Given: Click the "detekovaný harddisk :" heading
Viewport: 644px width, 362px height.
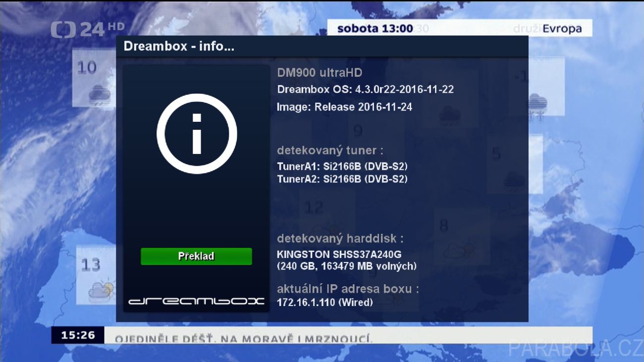Looking at the screenshot, I should pos(340,239).
